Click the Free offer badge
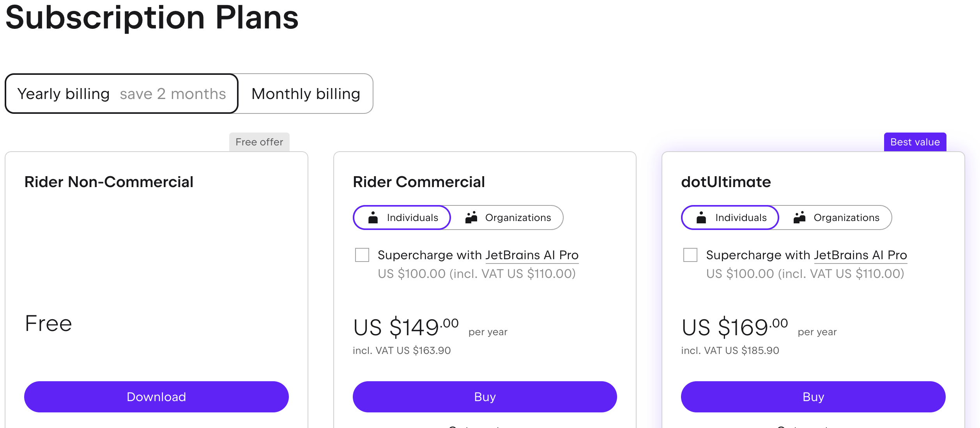Screen dimensions: 980x428 [x=259, y=142]
